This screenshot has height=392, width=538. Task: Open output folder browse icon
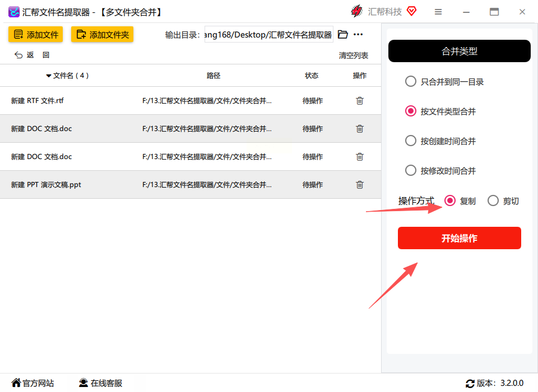(343, 34)
